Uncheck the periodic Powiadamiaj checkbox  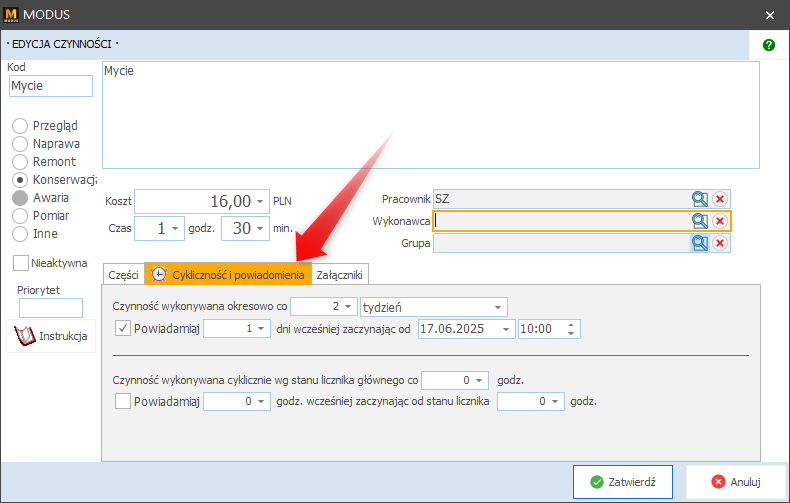[x=123, y=328]
